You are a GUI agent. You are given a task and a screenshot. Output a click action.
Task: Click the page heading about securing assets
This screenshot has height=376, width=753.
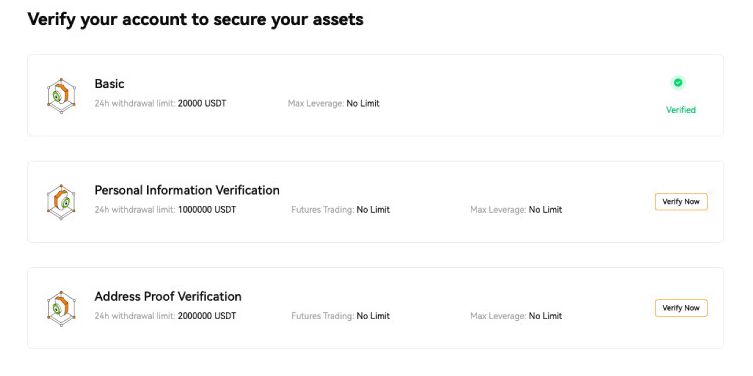coord(195,20)
